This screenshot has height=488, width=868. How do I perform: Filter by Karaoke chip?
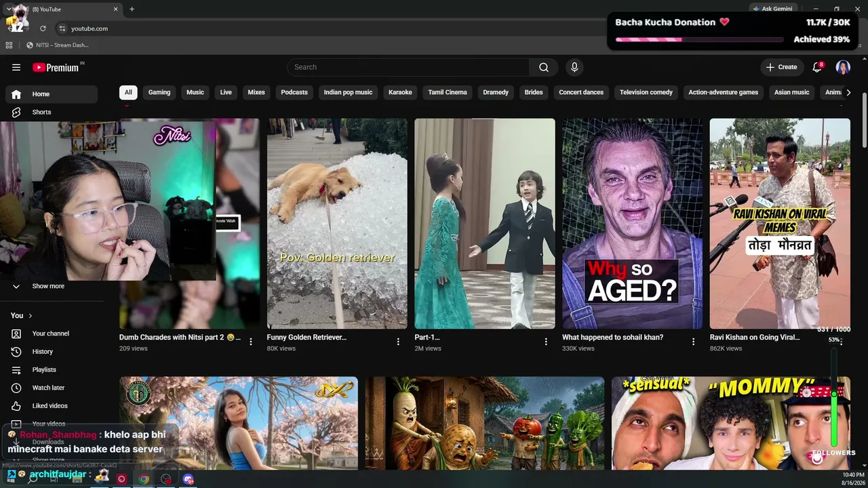click(400, 92)
